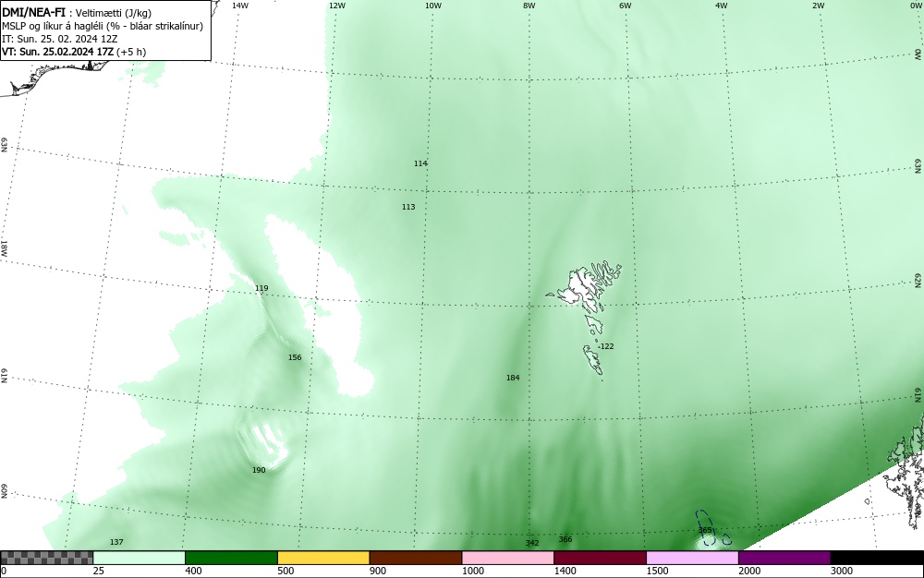924x578 pixels.
Task: Choose the purple 2000-3000 legend swatch
Action: click(x=784, y=558)
